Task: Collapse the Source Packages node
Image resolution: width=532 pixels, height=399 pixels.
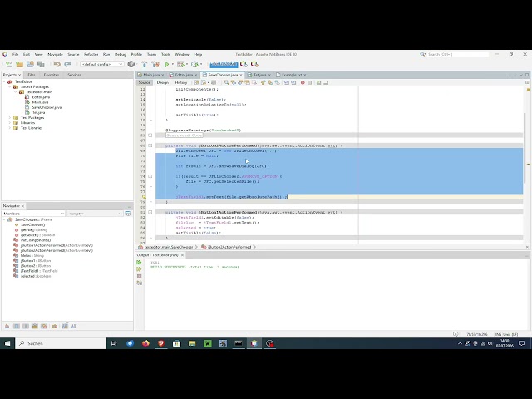Action: pos(10,86)
